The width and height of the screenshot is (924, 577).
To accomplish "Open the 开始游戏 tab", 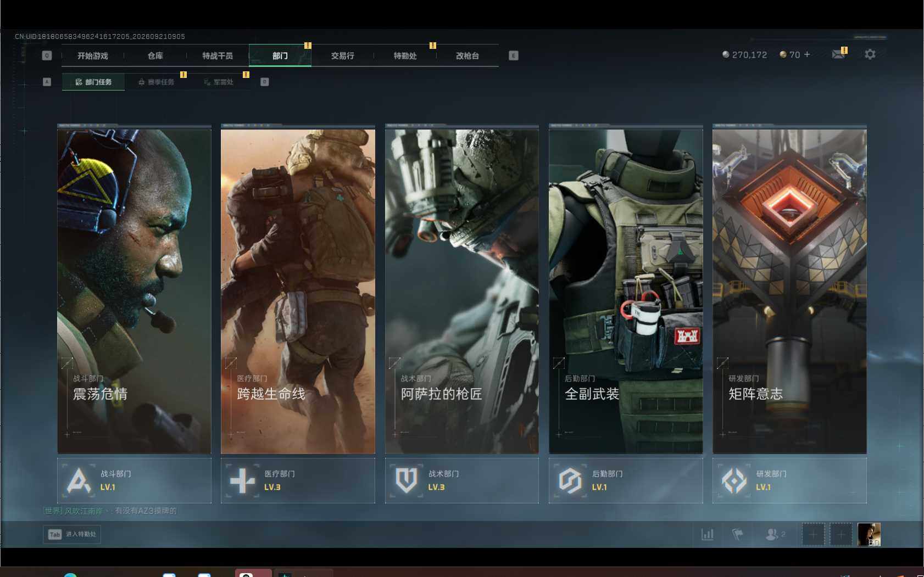I will [93, 55].
